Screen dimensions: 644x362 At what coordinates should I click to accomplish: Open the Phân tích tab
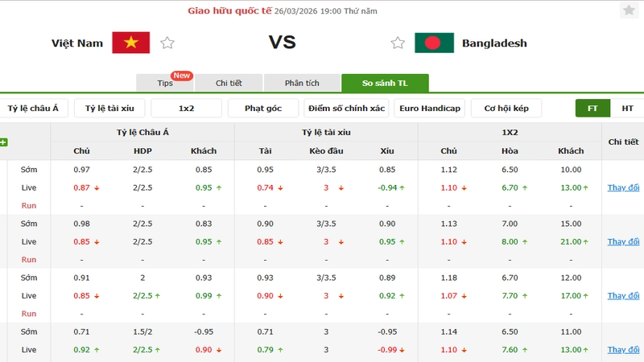pos(302,83)
